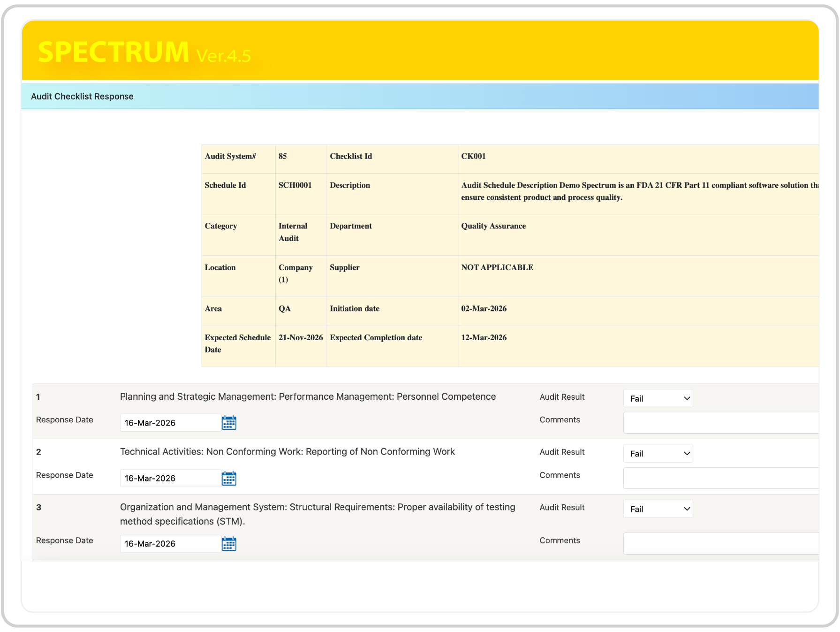This screenshot has height=632, width=840.
Task: Click expected completion date 12-Mar-2026
Action: pyautogui.click(x=484, y=338)
